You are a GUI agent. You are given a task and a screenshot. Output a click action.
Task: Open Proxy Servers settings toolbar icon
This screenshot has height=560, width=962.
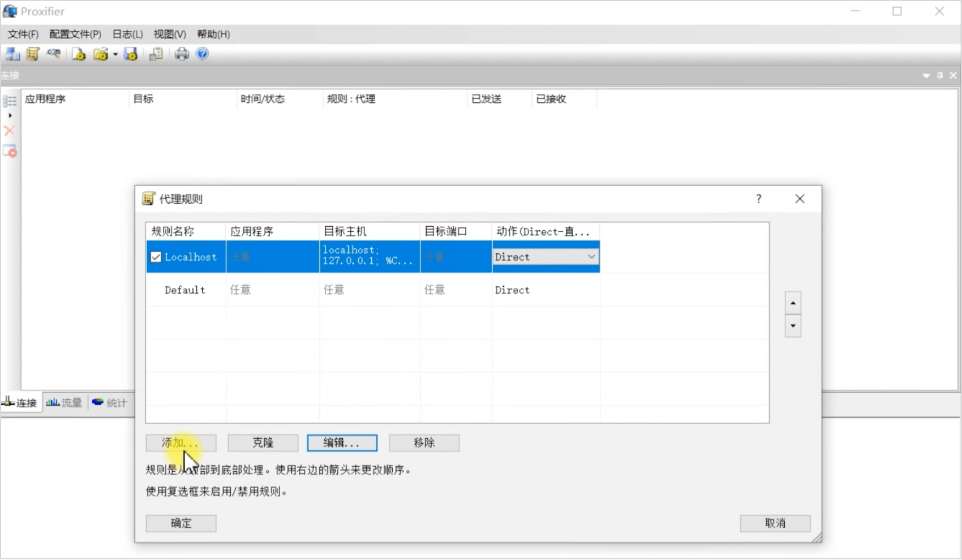coord(12,54)
